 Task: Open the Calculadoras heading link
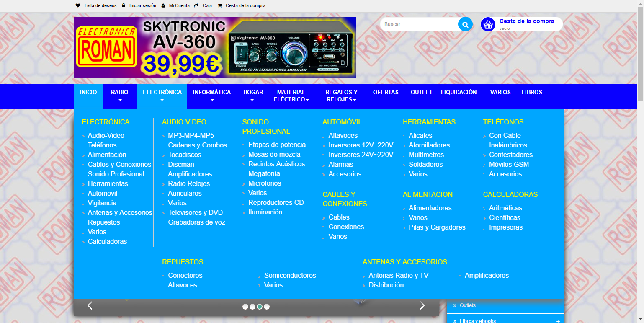[x=510, y=194]
